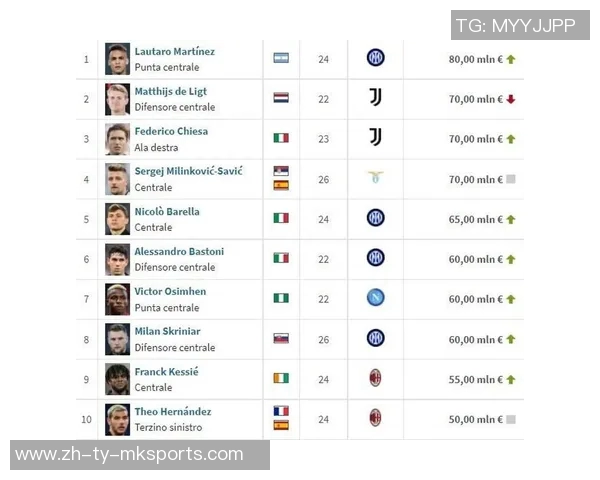Click Sergej Milinković-Savić player photo
This screenshot has width=600, height=480.
click(x=117, y=179)
